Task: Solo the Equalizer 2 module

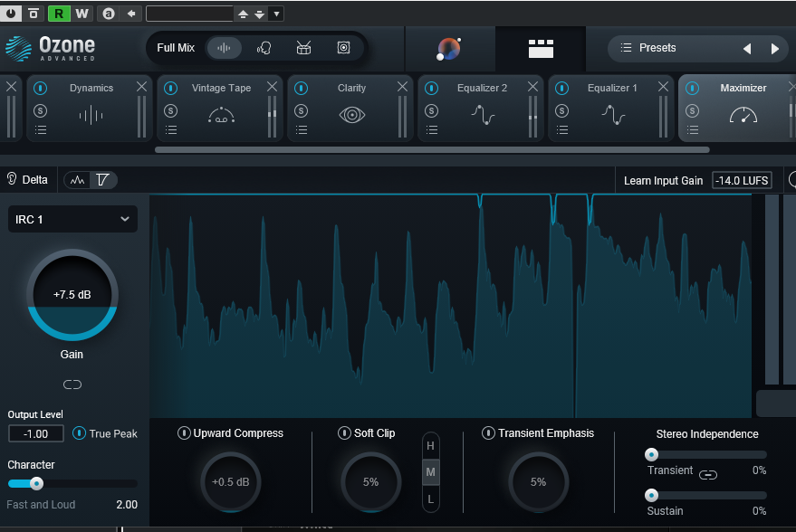Action: click(431, 110)
